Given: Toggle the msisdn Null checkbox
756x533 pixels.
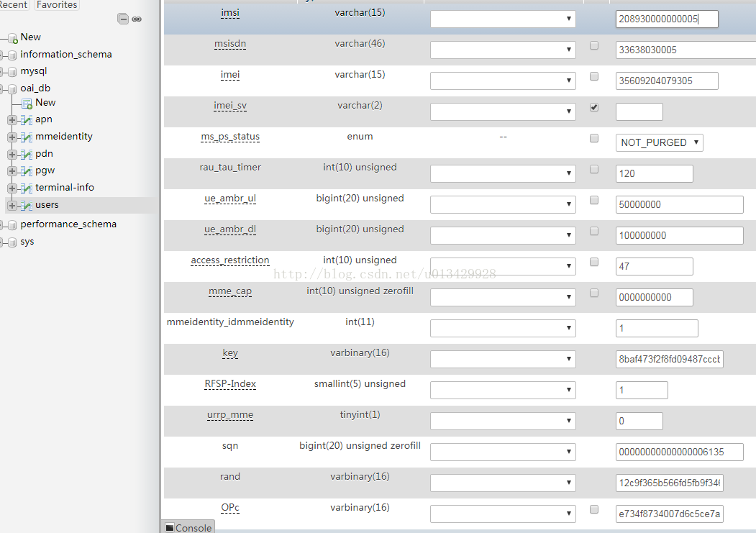Looking at the screenshot, I should coord(594,45).
